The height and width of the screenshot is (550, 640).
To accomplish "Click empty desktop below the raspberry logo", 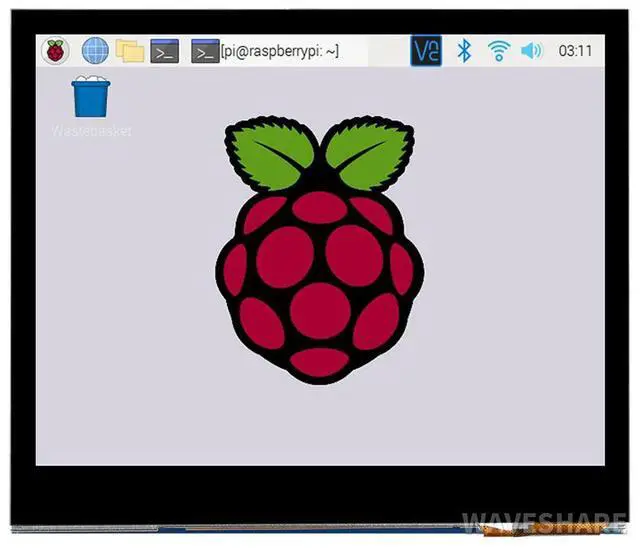I will coord(320,425).
